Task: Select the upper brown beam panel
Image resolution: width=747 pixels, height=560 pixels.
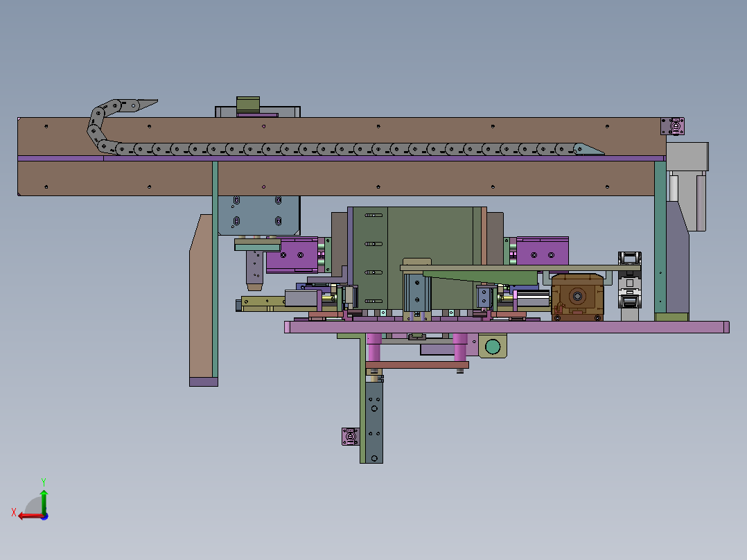Action: (342, 137)
